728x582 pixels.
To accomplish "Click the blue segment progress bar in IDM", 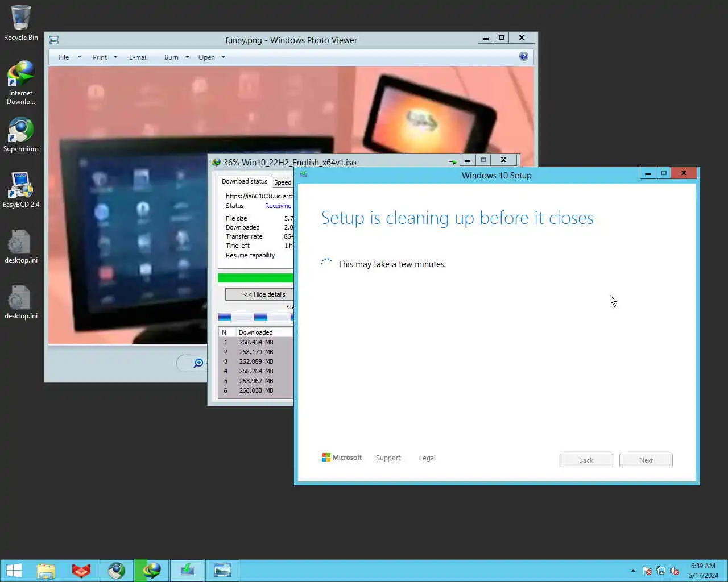I will 255,317.
